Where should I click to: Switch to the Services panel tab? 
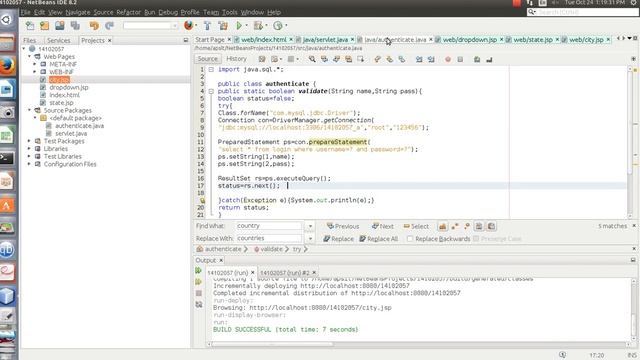click(x=58, y=40)
